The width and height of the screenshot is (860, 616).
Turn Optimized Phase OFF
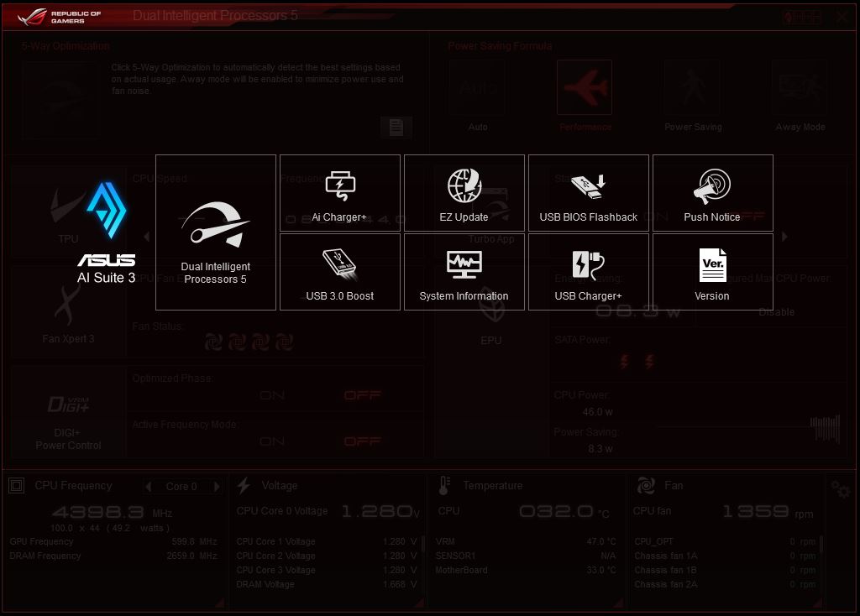(362, 395)
